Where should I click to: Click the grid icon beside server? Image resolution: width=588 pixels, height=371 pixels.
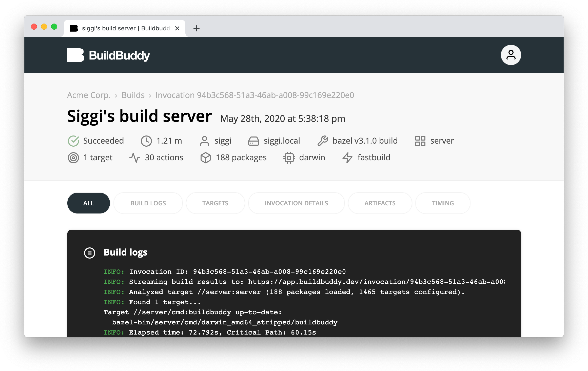420,141
